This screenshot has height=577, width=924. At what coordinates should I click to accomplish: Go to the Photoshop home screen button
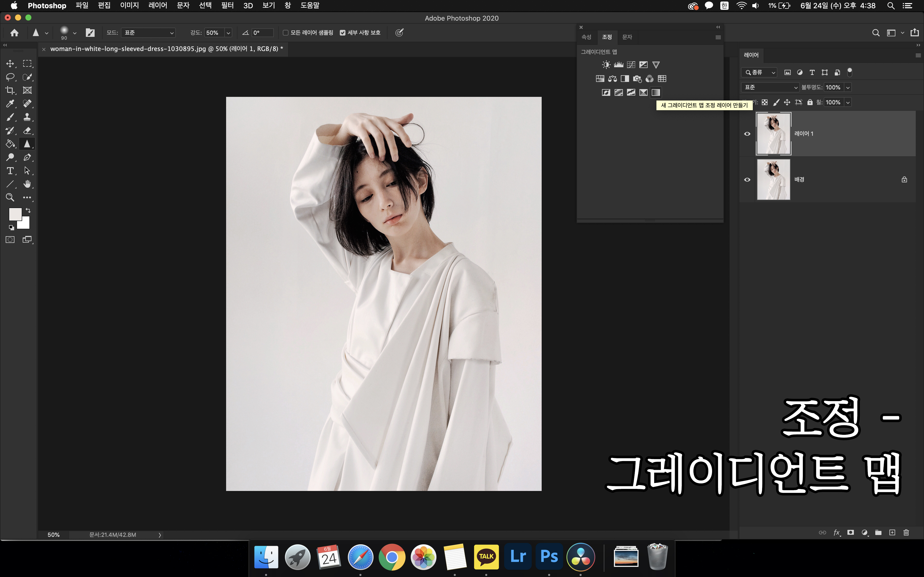(14, 33)
